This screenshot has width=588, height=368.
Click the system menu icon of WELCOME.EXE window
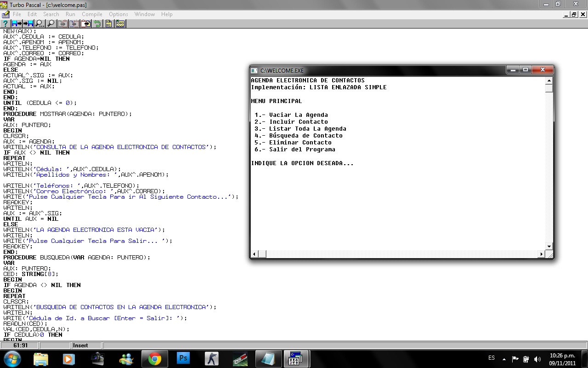pyautogui.click(x=254, y=70)
